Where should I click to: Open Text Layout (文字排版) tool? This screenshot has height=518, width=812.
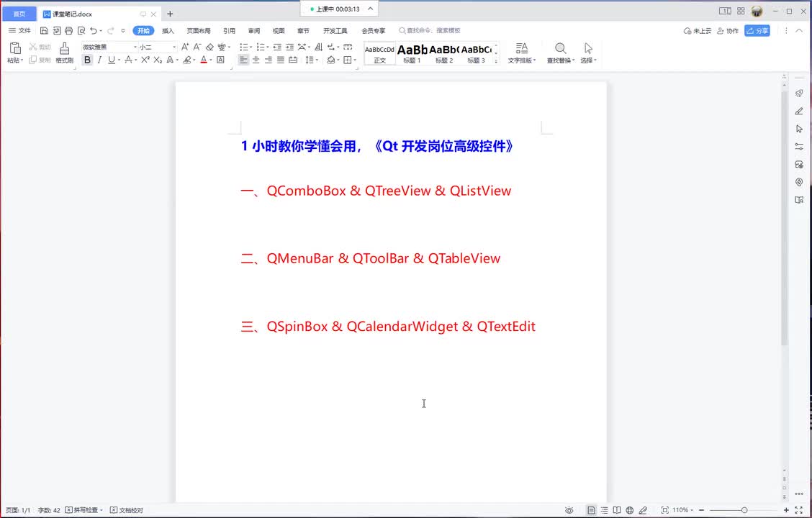(x=521, y=53)
